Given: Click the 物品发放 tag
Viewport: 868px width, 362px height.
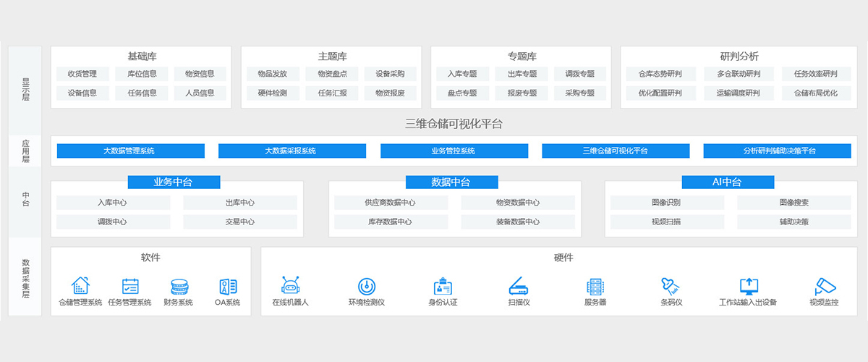Looking at the screenshot, I should (x=273, y=74).
